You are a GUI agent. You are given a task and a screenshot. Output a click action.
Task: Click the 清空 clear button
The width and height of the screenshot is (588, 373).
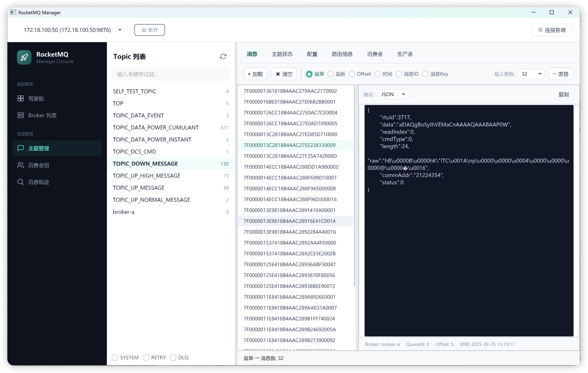(x=284, y=74)
